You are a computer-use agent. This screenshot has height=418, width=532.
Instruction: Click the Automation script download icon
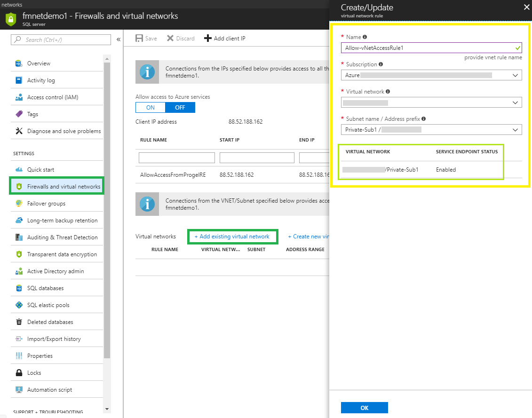point(19,389)
